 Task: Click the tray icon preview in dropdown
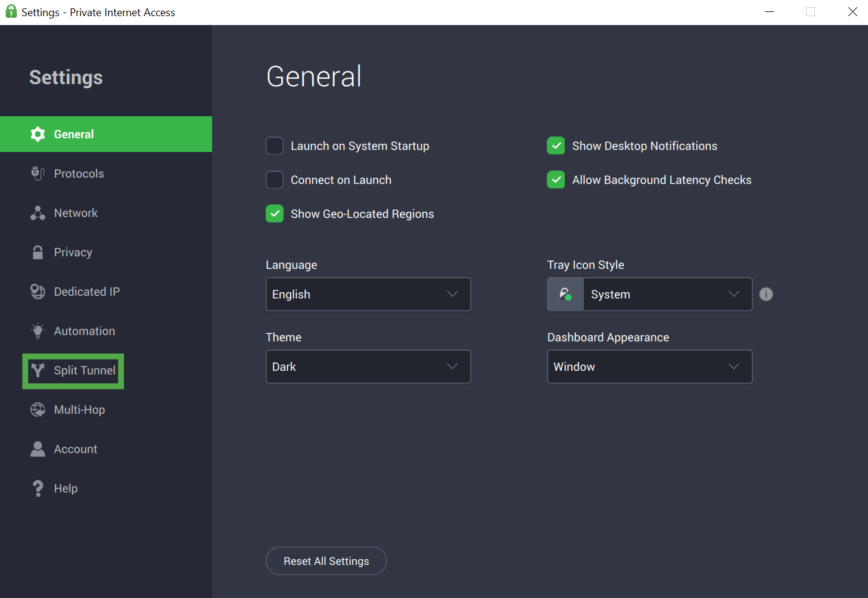click(565, 294)
